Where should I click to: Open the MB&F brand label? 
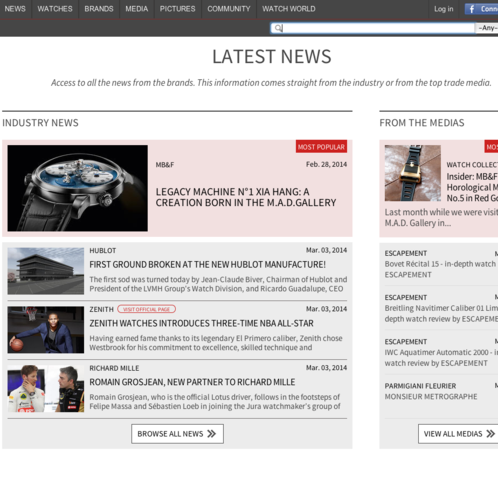click(165, 165)
